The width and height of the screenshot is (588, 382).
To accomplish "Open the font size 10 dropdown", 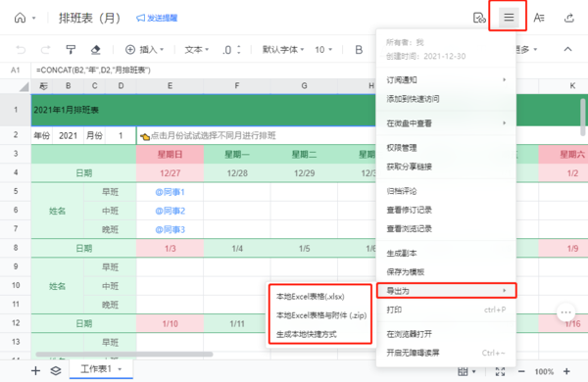I will (323, 50).
